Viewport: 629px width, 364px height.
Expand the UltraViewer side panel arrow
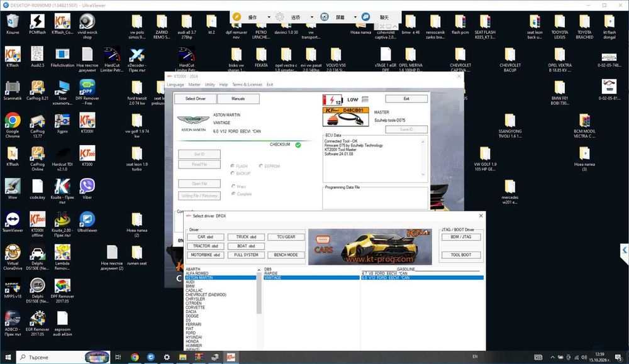click(x=624, y=251)
